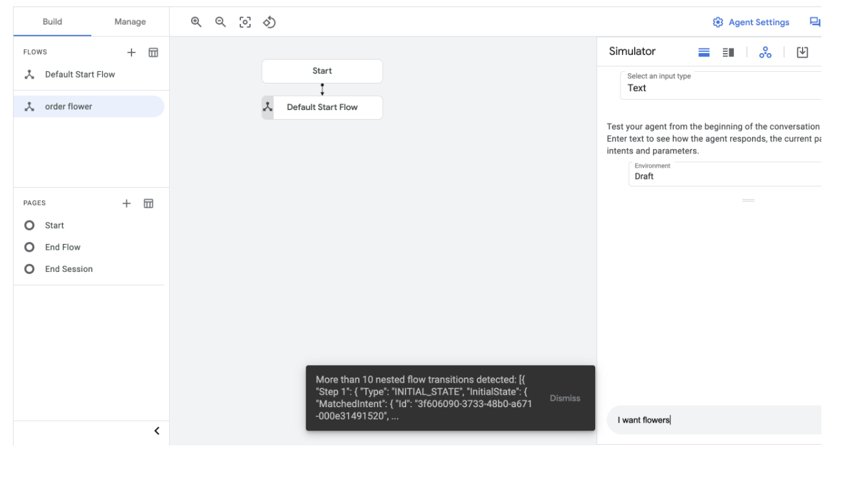
Task: Switch simulator to split detail view
Action: click(727, 52)
